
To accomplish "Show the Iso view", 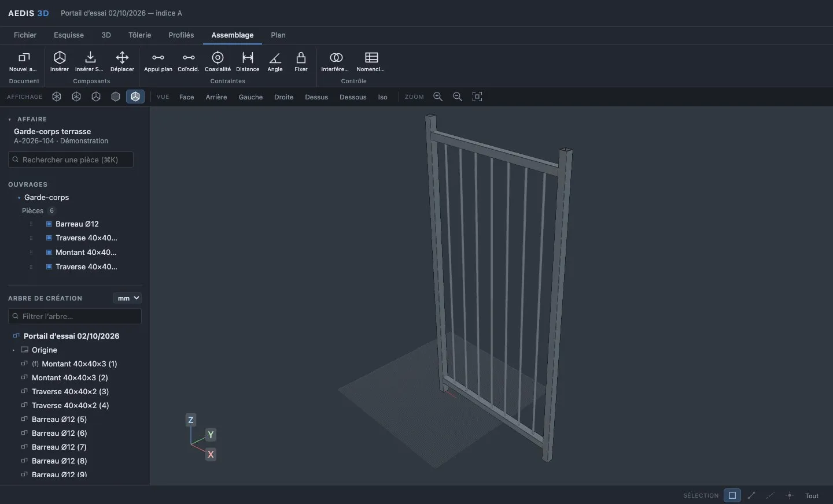I will [x=383, y=97].
